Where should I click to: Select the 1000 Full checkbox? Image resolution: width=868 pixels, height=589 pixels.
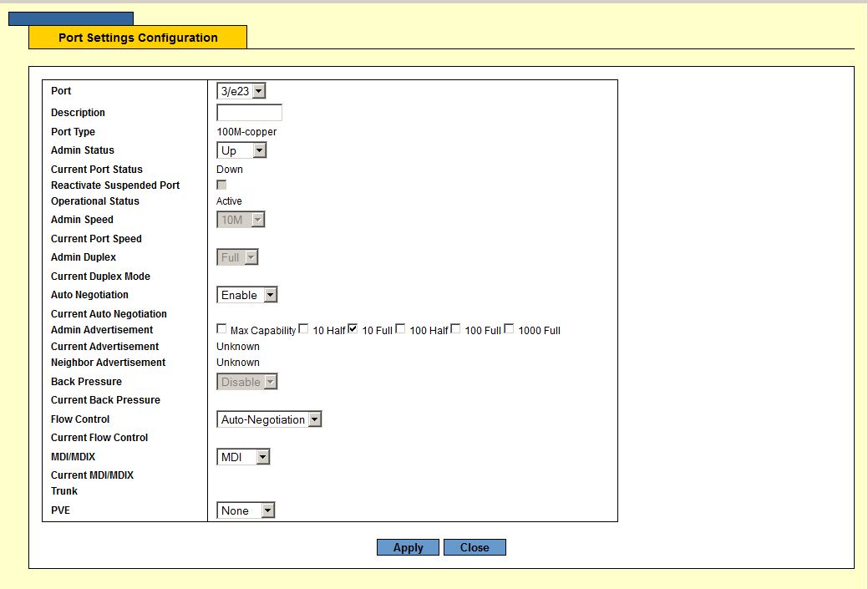pyautogui.click(x=510, y=329)
